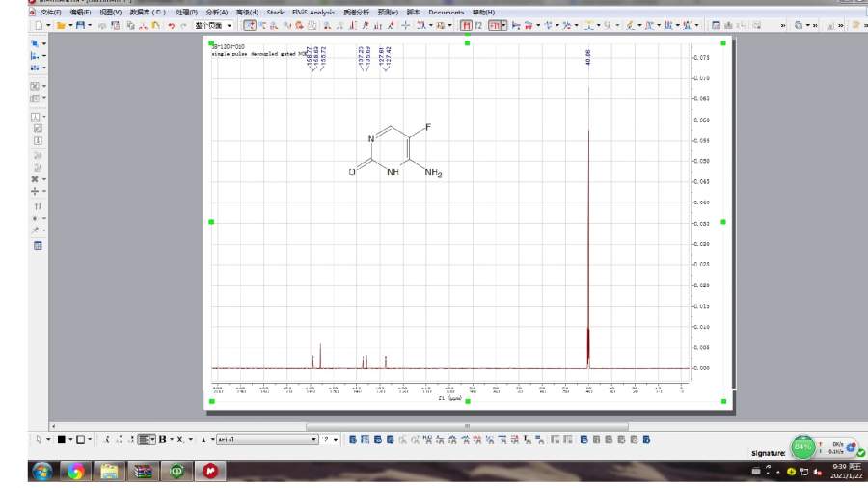Click the f1 dimension toggle icon
This screenshot has width=868, height=488.
467,25
